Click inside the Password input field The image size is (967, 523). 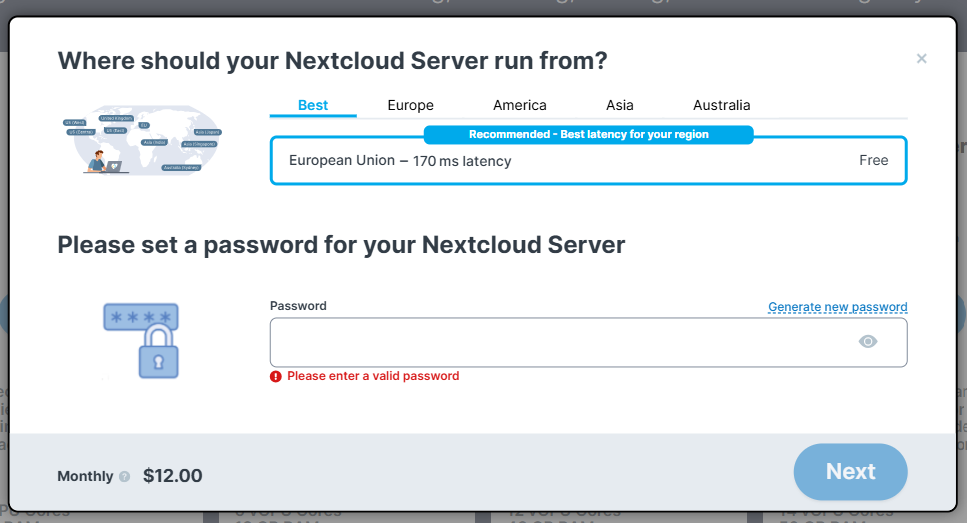click(x=588, y=342)
